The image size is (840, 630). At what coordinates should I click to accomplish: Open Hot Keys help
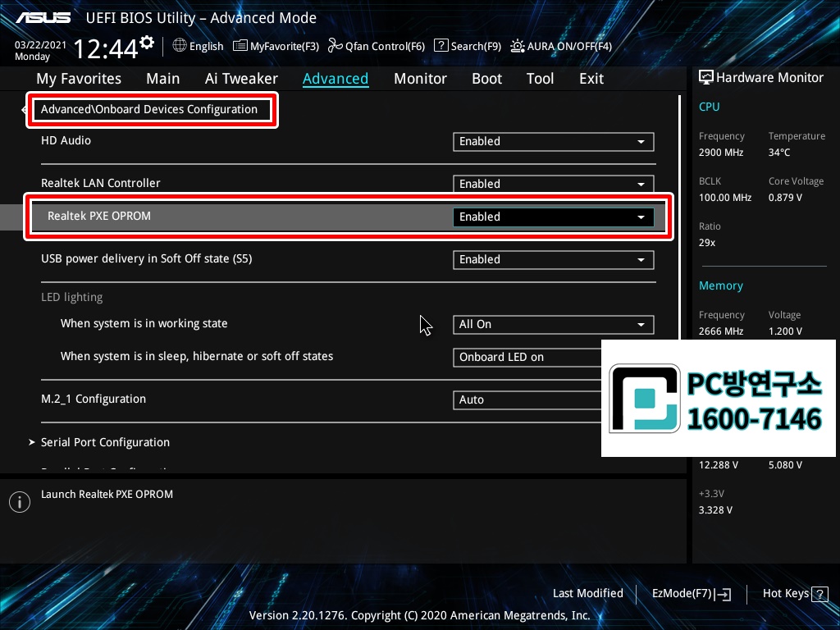coord(795,594)
